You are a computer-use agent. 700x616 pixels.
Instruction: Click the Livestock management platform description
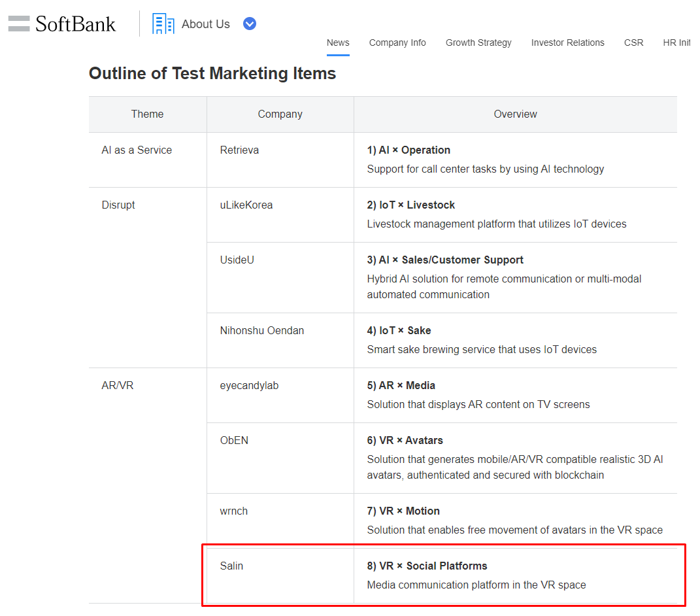point(497,224)
